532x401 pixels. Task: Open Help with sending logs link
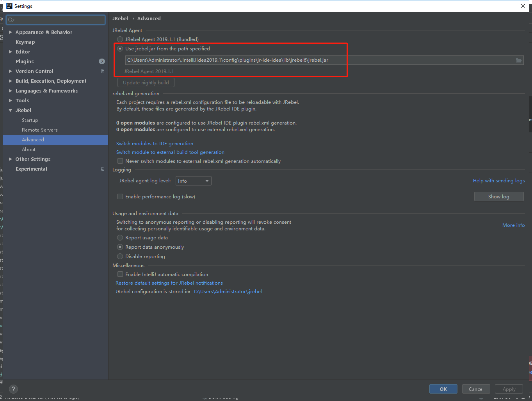(499, 180)
